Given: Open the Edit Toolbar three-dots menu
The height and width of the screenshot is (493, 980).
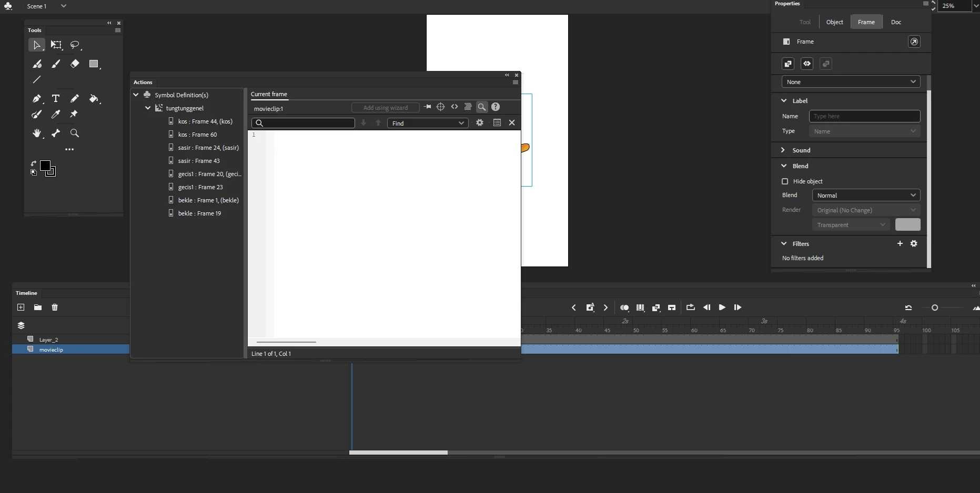Looking at the screenshot, I should click(69, 149).
